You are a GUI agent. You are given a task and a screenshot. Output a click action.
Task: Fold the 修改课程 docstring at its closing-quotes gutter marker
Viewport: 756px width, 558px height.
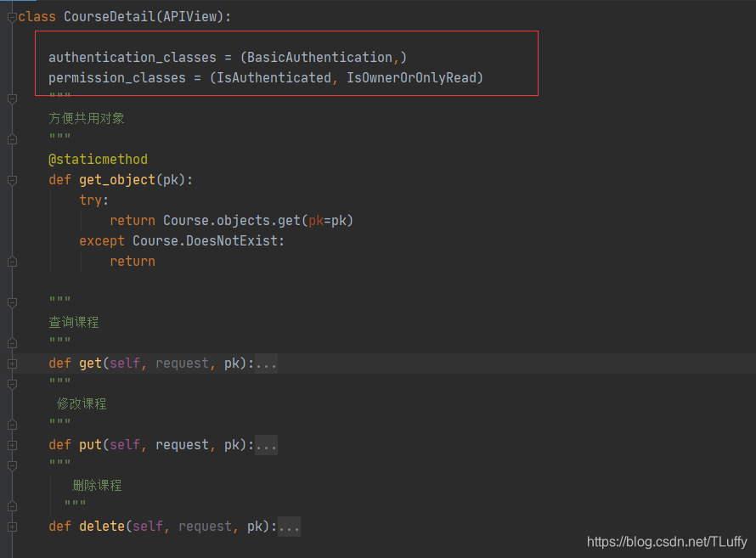(13, 425)
